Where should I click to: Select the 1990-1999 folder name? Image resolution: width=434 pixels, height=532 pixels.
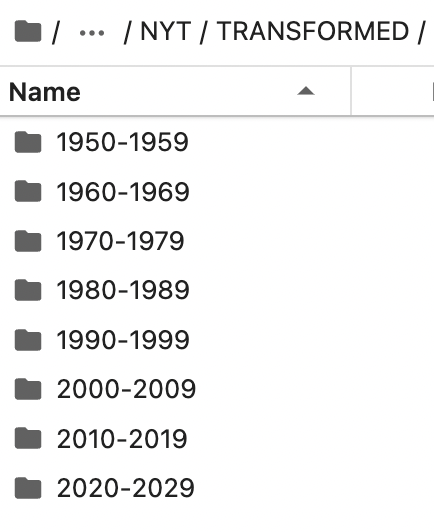122,340
